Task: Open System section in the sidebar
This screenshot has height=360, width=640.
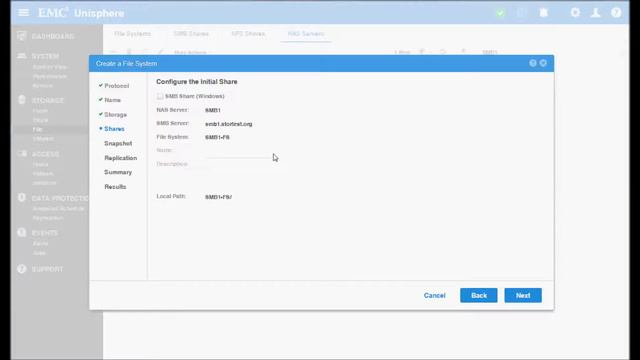Action: point(45,56)
